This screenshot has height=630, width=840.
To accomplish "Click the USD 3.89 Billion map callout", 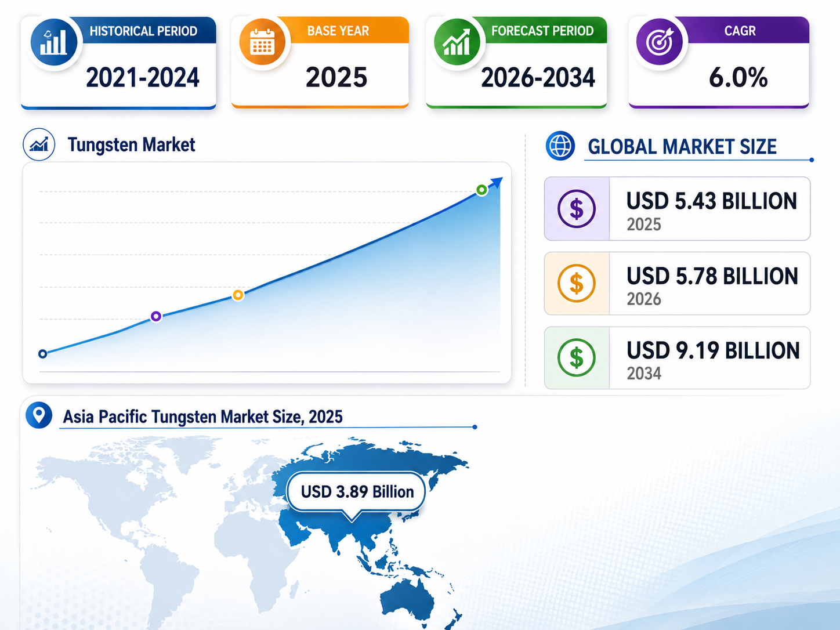I will (357, 492).
